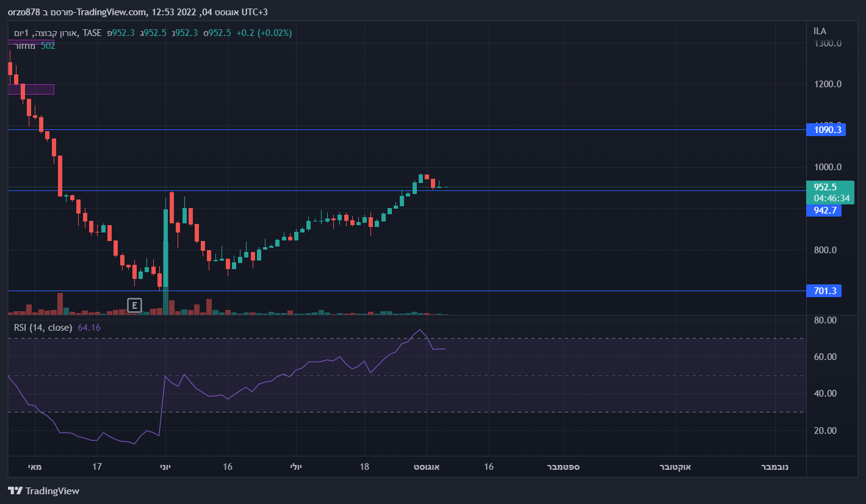The image size is (866, 504).
Task: Select the 701.3 price line label
Action: coord(824,291)
